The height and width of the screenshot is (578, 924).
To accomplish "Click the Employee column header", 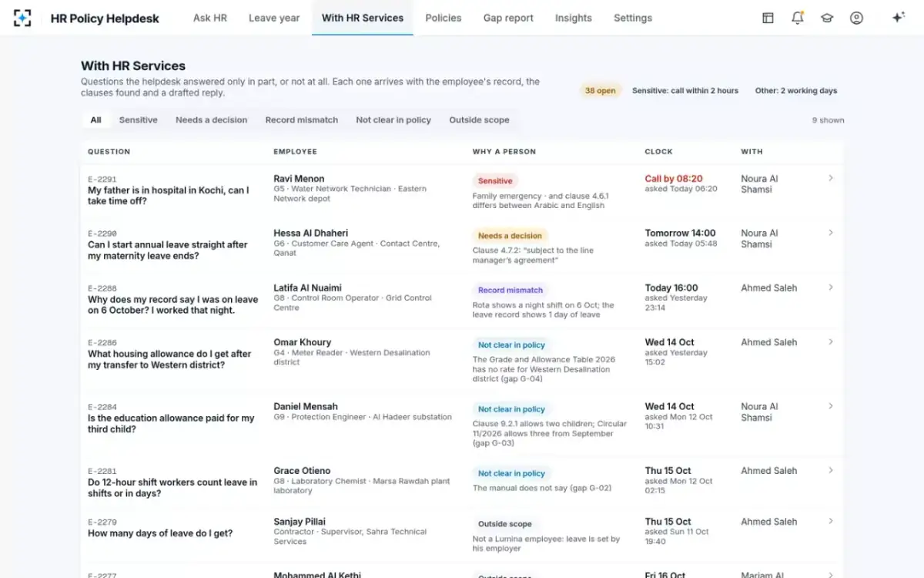I will (296, 152).
